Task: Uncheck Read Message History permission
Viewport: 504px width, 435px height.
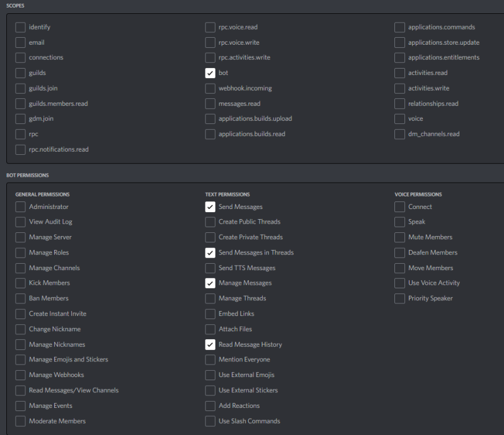Action: 210,344
